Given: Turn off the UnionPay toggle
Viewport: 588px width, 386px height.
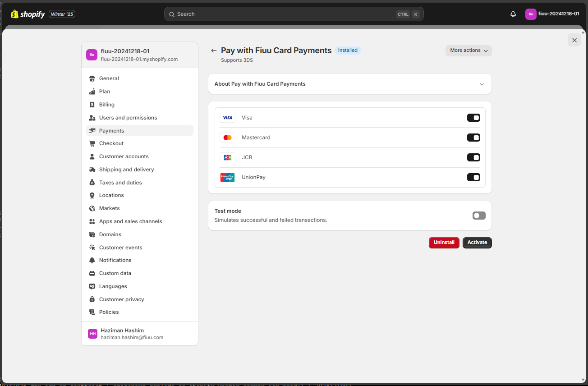Looking at the screenshot, I should [x=473, y=177].
